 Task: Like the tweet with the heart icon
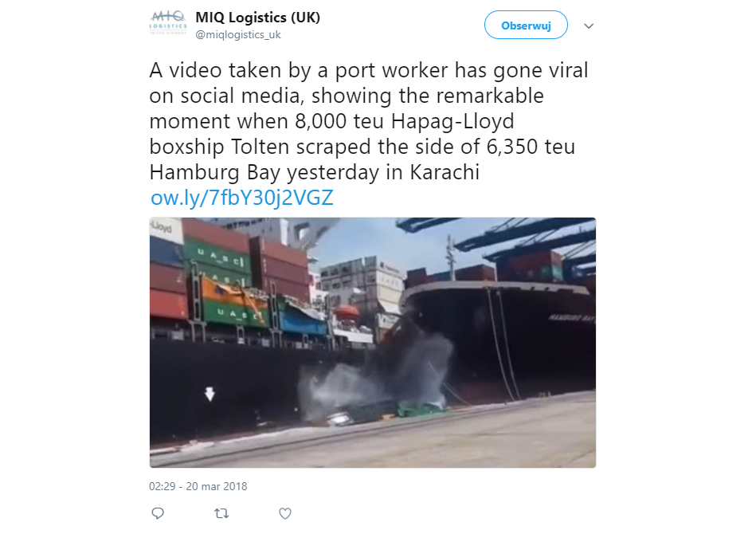(285, 513)
